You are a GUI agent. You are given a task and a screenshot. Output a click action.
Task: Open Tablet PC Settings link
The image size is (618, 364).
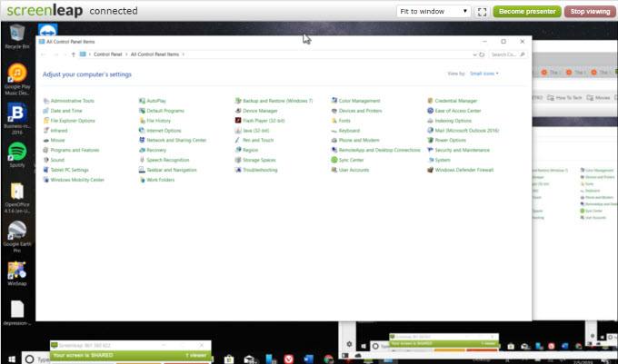tap(69, 170)
